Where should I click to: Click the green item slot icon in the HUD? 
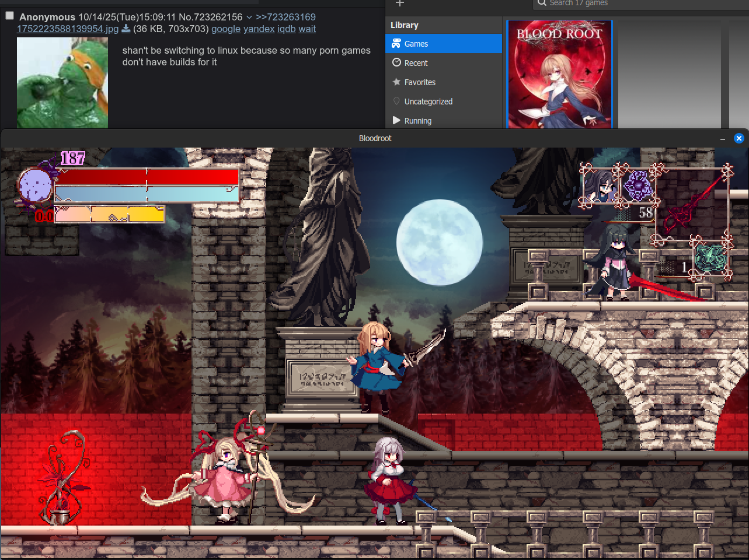click(711, 258)
